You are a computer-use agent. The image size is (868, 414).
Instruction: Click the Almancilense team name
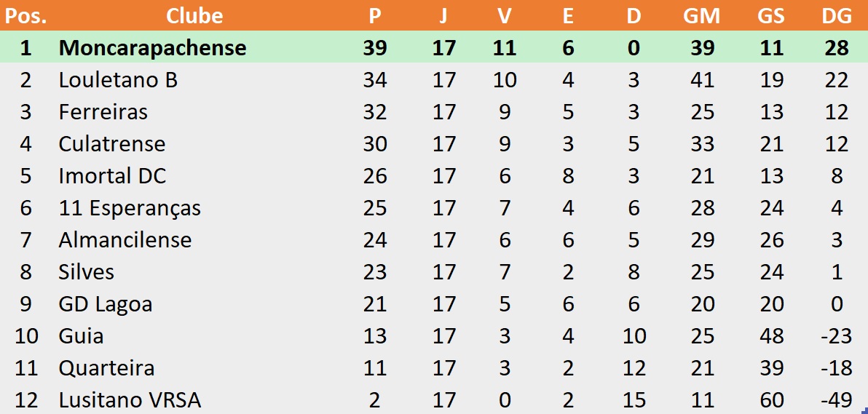[x=125, y=239]
